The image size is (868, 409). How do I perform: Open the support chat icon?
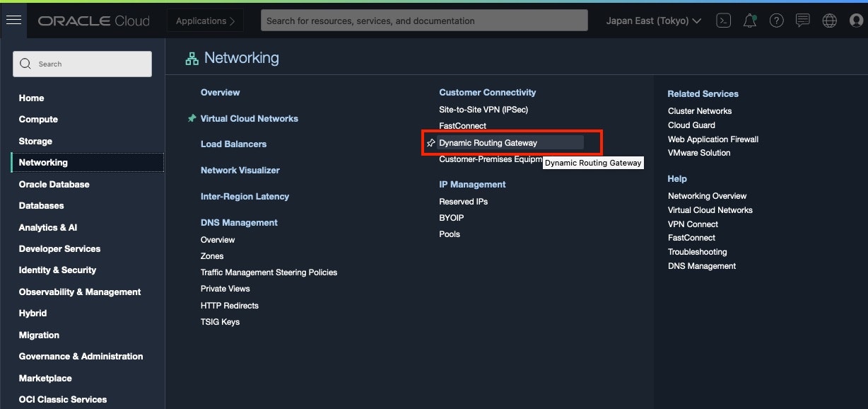point(802,21)
